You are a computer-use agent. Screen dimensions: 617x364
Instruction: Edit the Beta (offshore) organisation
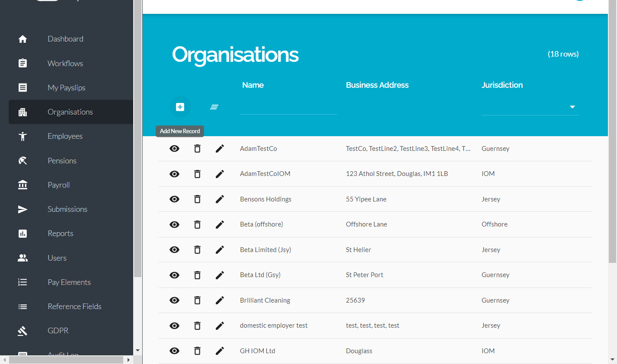(x=220, y=224)
